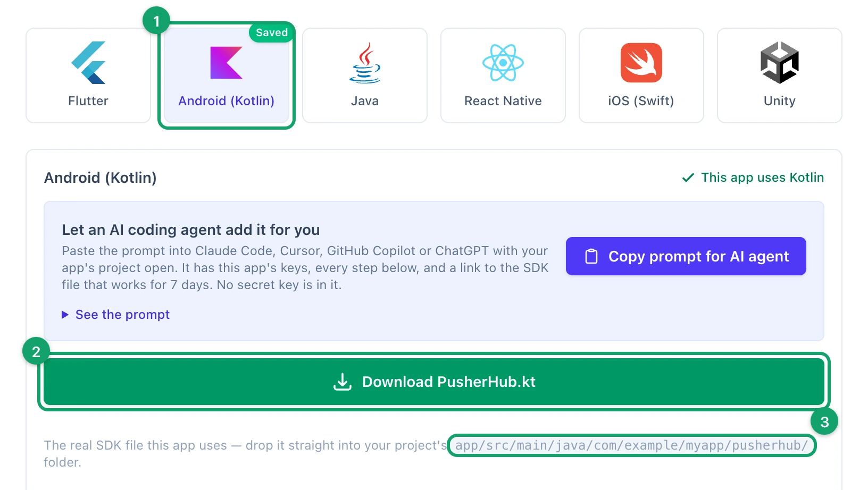Pick the Unity platform card
This screenshot has height=490, width=868.
coord(780,75)
